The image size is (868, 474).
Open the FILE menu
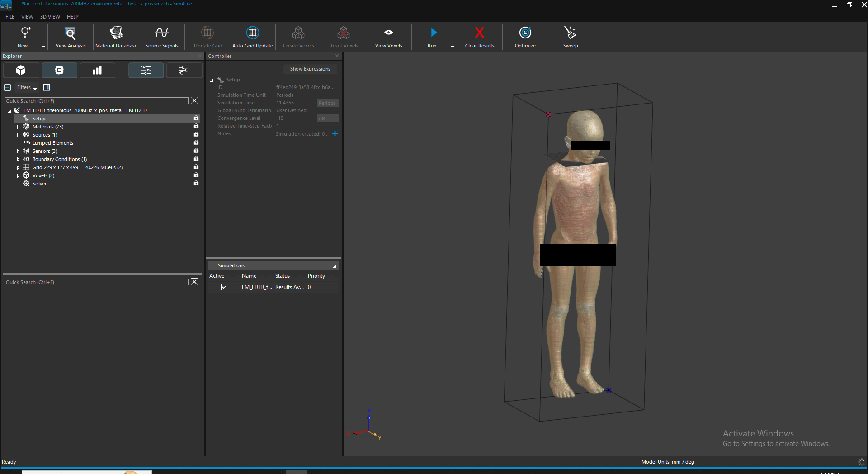pos(9,17)
